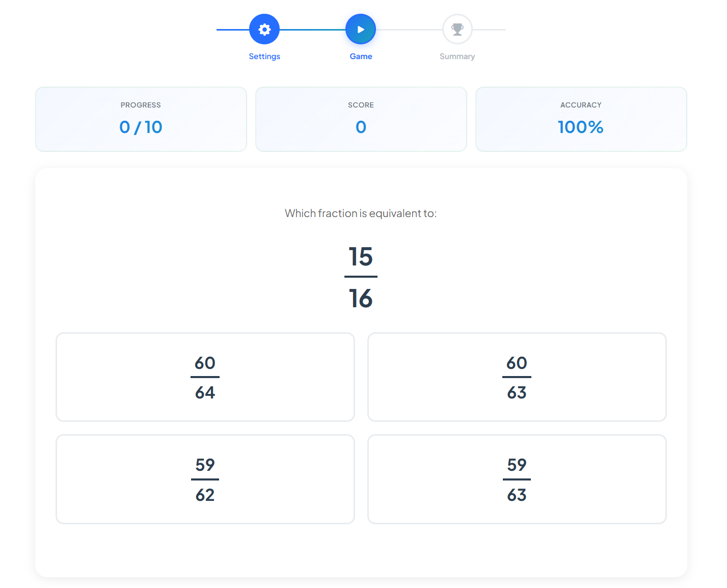The height and width of the screenshot is (588, 727).
Task: Open the Settings step label
Action: pyautogui.click(x=264, y=56)
